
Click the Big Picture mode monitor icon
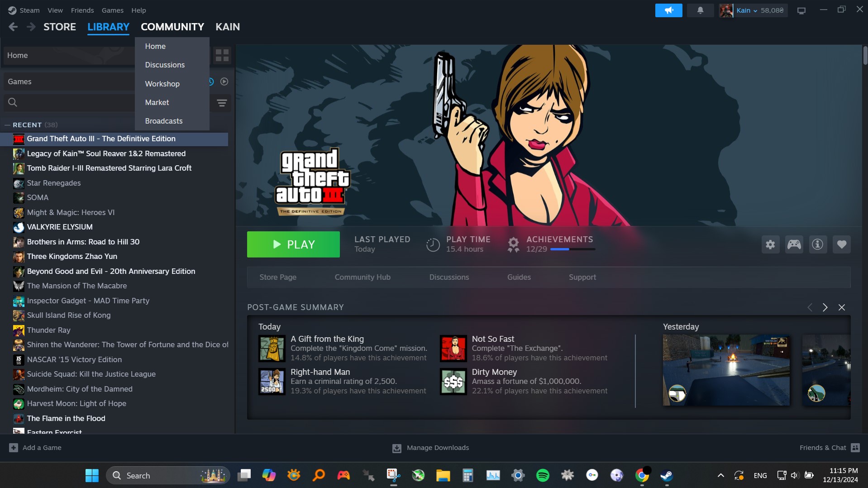(x=801, y=10)
